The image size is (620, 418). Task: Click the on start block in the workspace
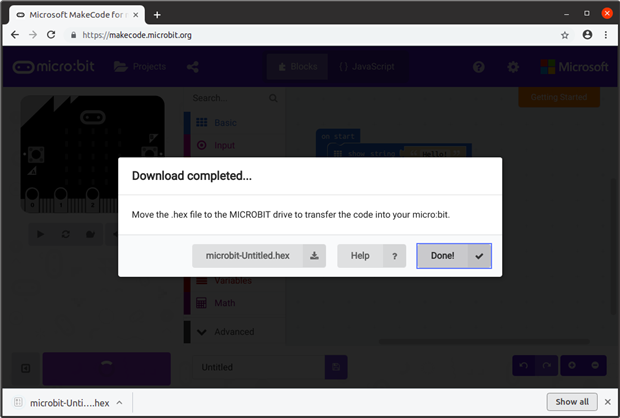click(x=338, y=136)
